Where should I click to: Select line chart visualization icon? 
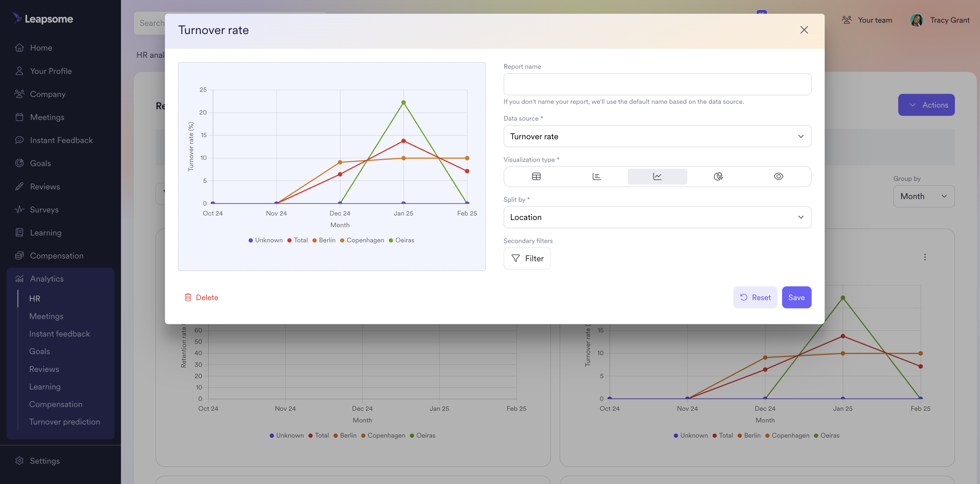tap(657, 177)
